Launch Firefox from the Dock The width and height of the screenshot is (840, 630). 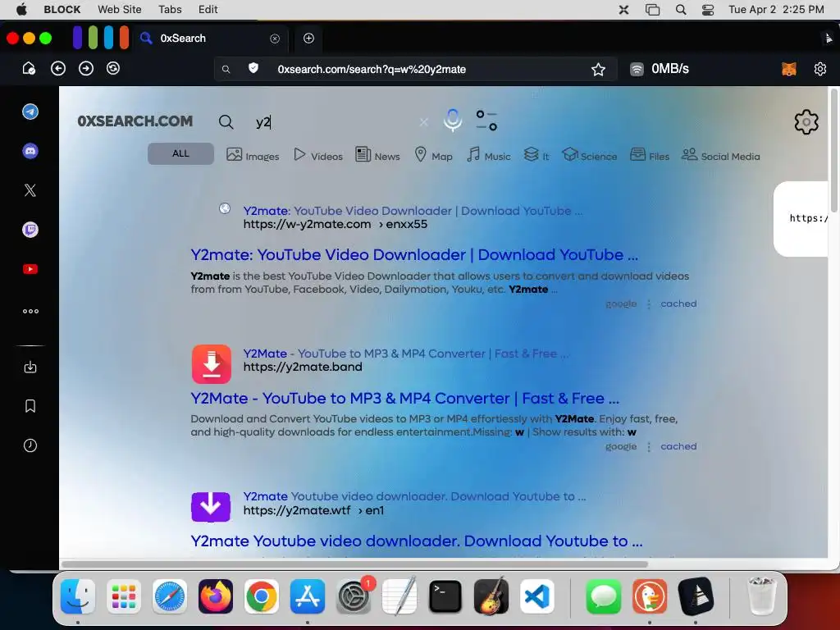click(216, 596)
